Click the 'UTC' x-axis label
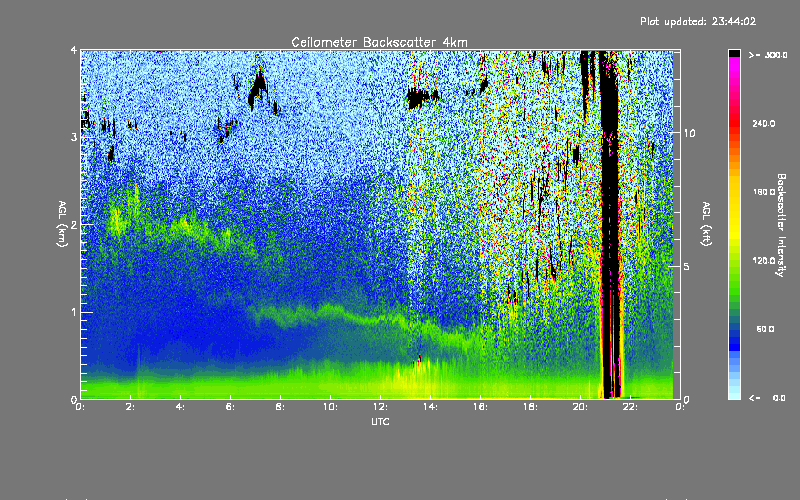Viewport: 800px width, 500px height. (x=380, y=421)
